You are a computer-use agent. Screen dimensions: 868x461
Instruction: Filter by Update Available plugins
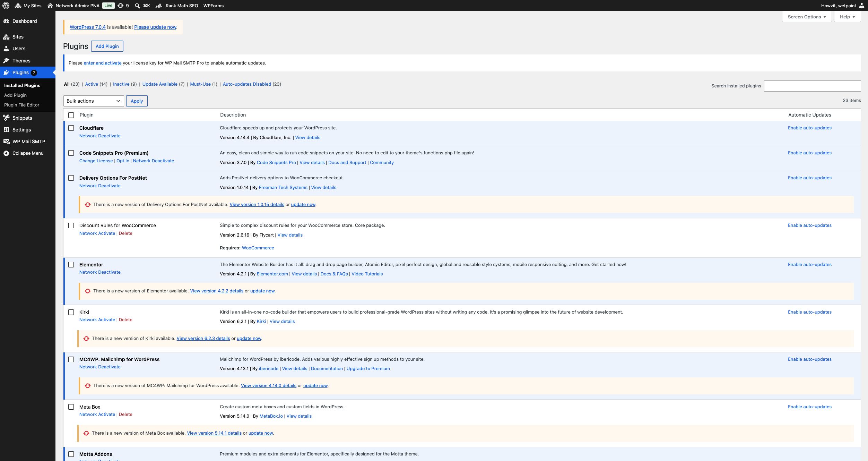[160, 84]
